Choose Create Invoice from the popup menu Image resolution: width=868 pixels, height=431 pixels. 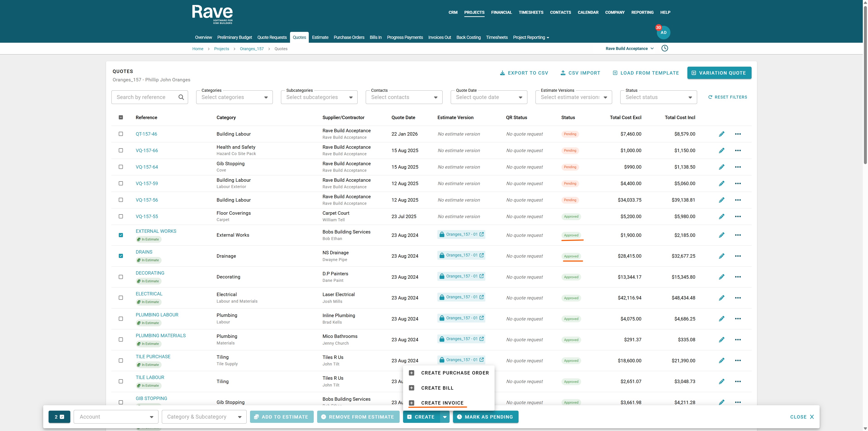[442, 403]
